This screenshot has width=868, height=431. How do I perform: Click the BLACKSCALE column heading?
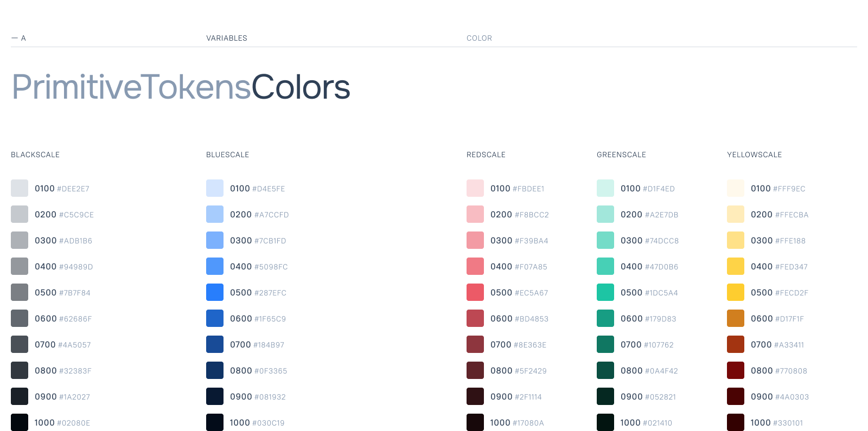click(35, 155)
